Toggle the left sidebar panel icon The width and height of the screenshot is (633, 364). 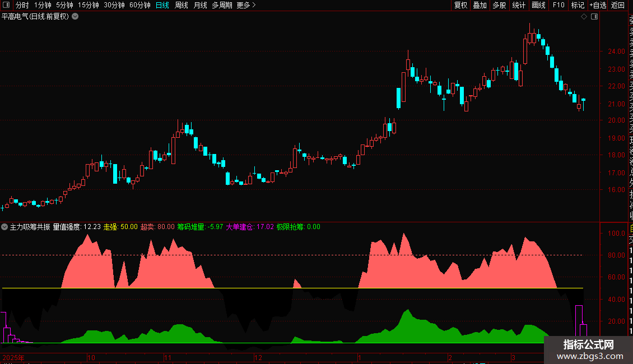(6, 5)
